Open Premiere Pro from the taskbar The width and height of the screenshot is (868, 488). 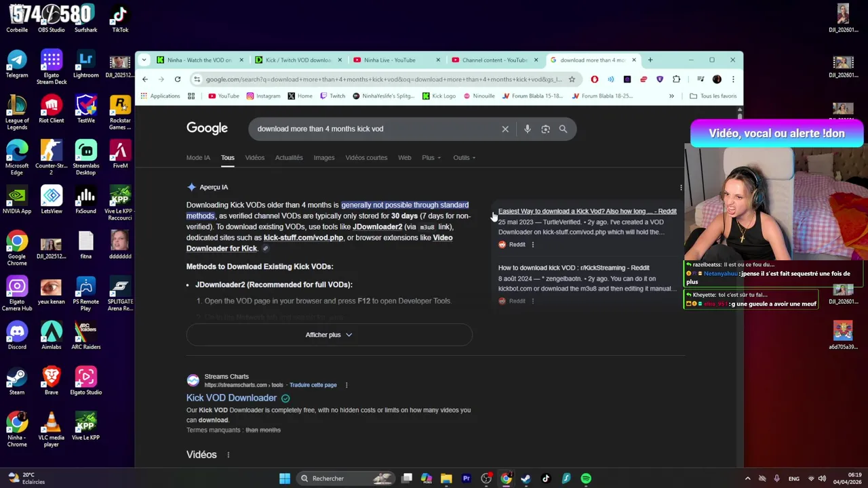tap(467, 479)
